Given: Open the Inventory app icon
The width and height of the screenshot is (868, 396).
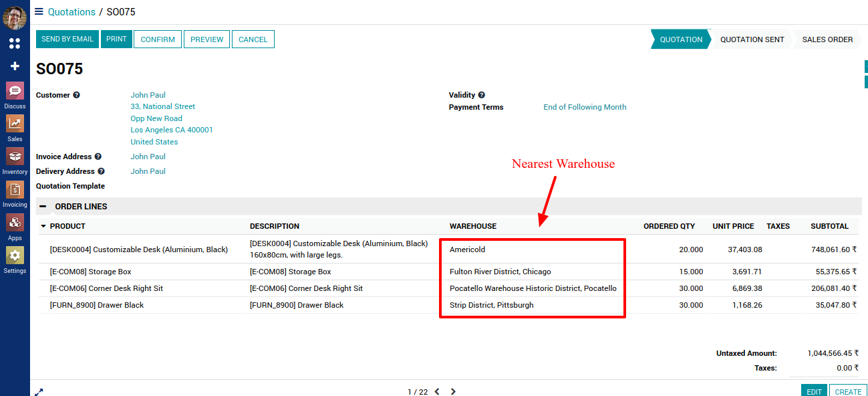Looking at the screenshot, I should click(15, 157).
